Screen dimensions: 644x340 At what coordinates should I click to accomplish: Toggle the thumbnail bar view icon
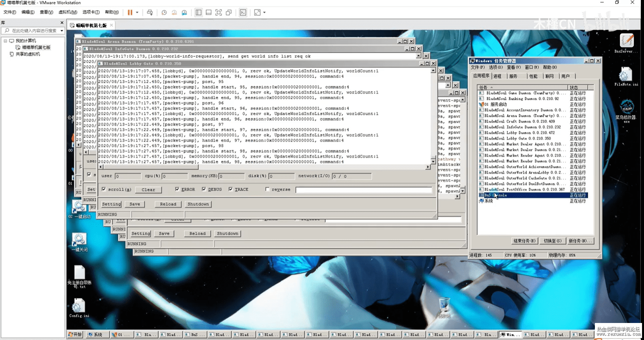(209, 12)
